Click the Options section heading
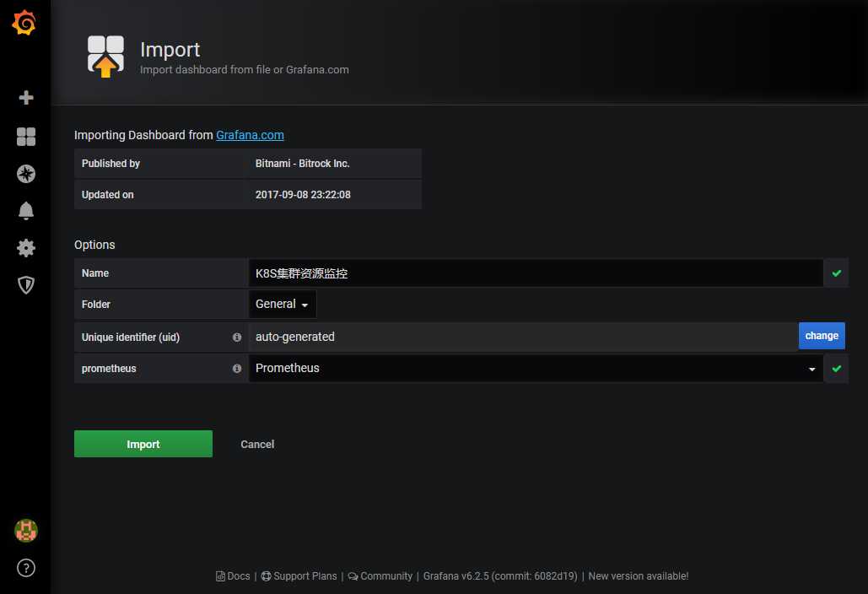Viewport: 868px width, 594px height. [94, 245]
